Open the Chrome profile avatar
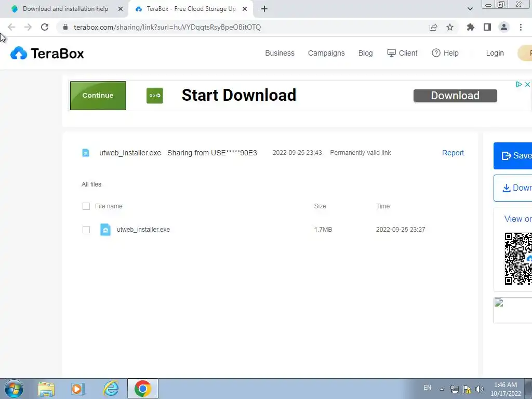This screenshot has width=532, height=399. tap(504, 27)
